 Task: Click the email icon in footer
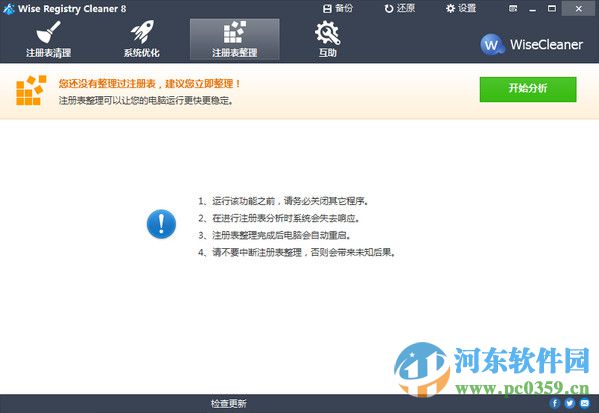pyautogui.click(x=585, y=403)
